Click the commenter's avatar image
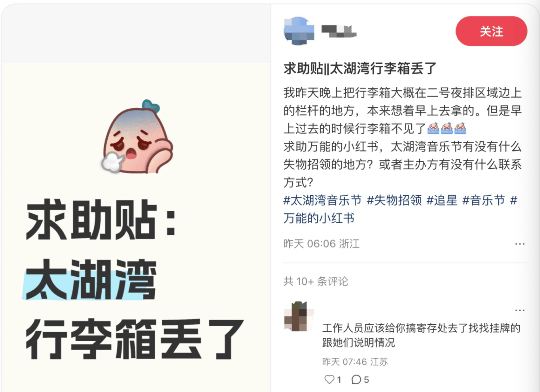This screenshot has width=540, height=392. pos(299,316)
